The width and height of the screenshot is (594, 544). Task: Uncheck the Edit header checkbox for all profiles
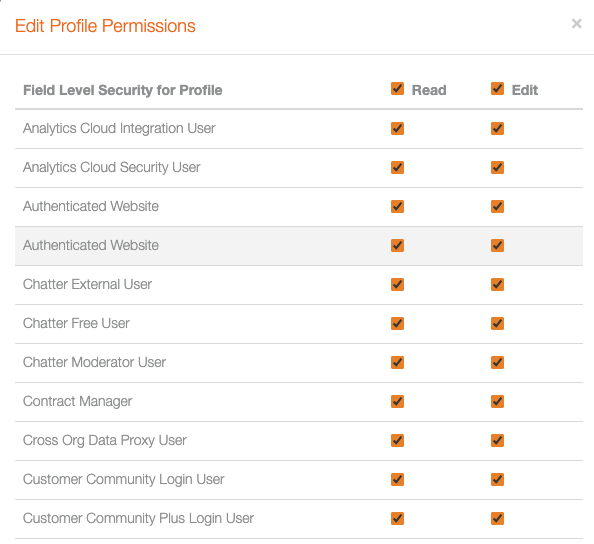click(497, 89)
